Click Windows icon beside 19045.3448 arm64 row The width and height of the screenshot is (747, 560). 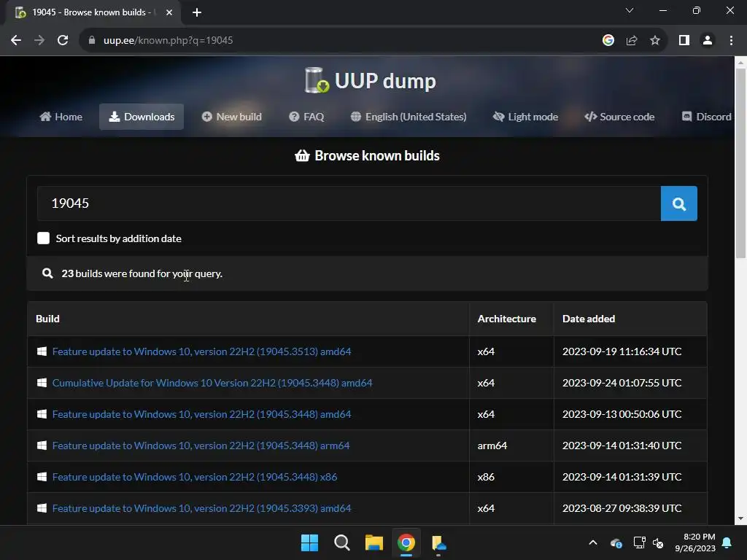(42, 446)
